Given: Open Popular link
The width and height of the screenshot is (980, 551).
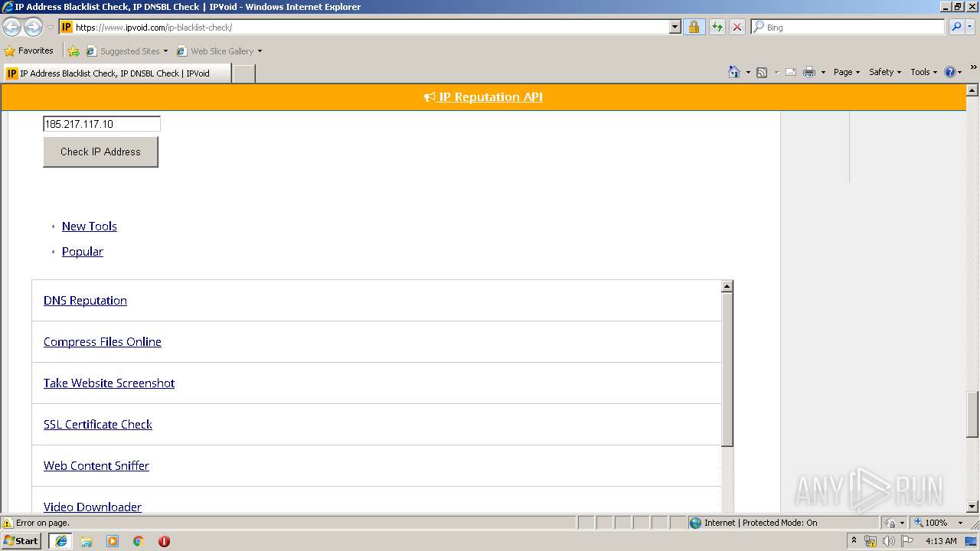Looking at the screenshot, I should [x=83, y=252].
